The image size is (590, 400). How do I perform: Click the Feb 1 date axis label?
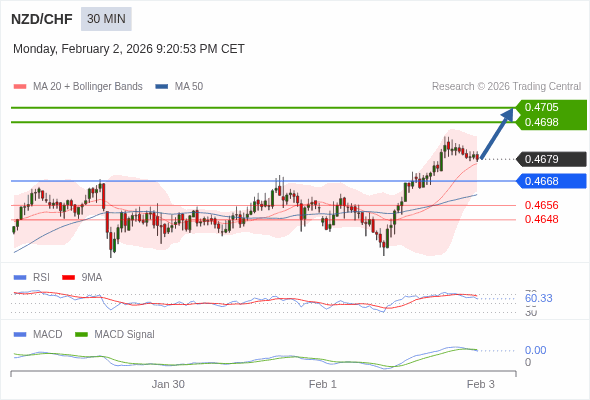point(322,384)
